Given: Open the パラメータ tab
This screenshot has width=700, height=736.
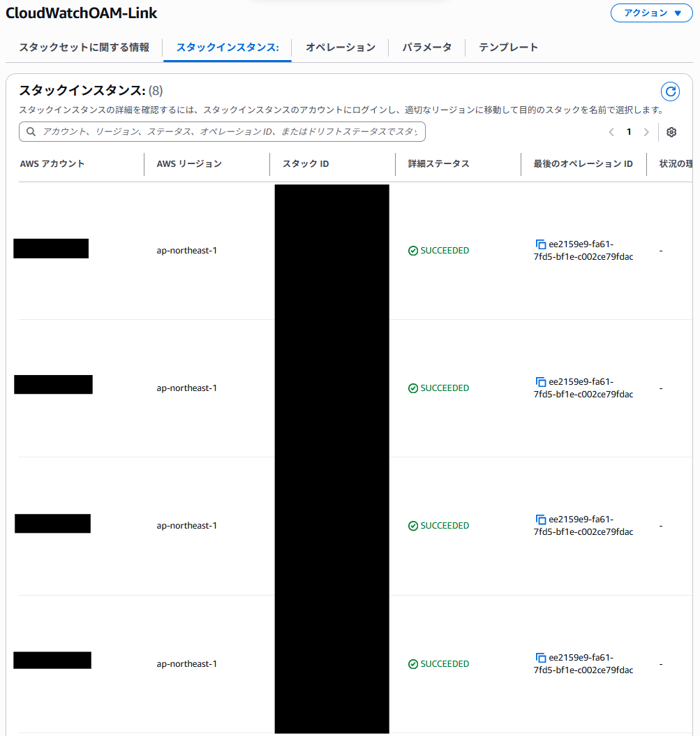Looking at the screenshot, I should click(426, 47).
